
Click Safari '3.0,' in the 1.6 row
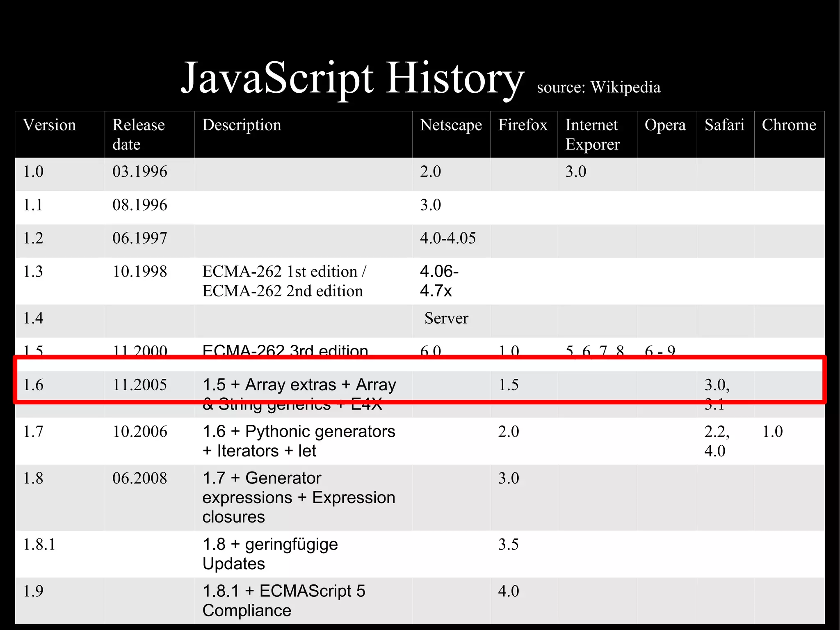pyautogui.click(x=717, y=385)
